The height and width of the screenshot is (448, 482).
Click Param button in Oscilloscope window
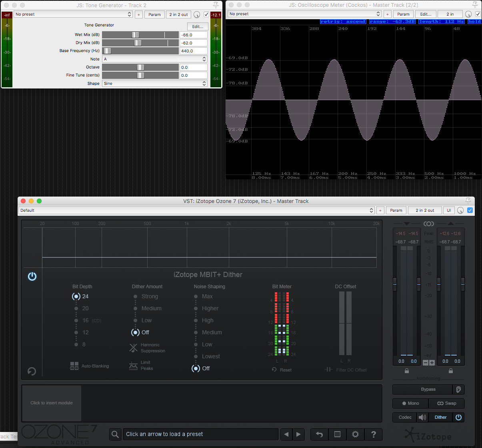click(403, 14)
